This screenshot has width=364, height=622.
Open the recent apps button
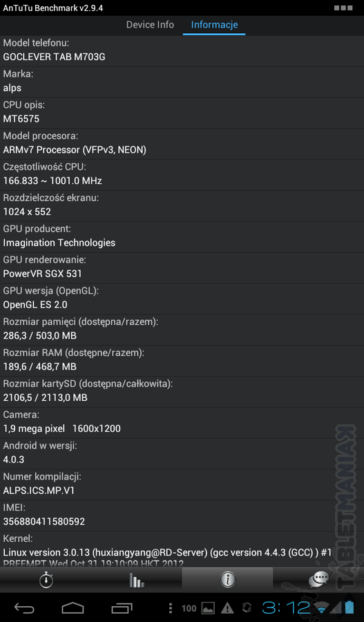tap(122, 607)
